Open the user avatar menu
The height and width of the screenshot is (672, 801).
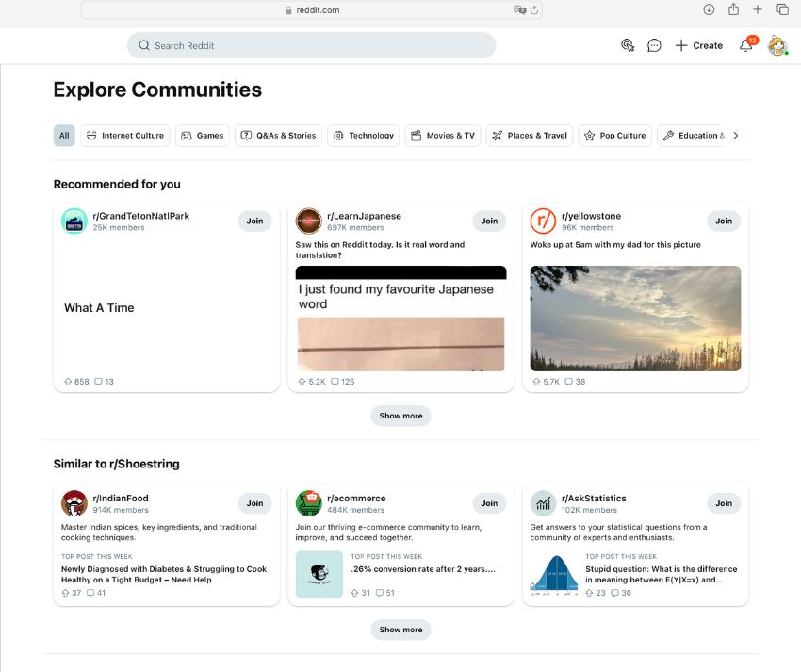click(x=777, y=45)
